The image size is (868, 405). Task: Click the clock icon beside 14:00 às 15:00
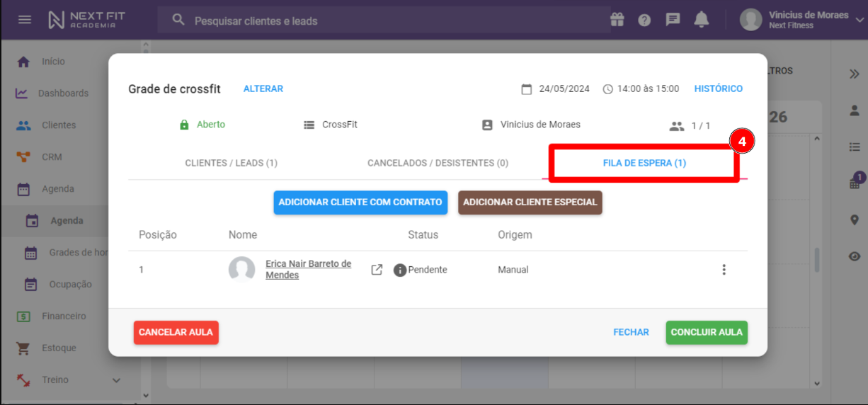coord(608,89)
